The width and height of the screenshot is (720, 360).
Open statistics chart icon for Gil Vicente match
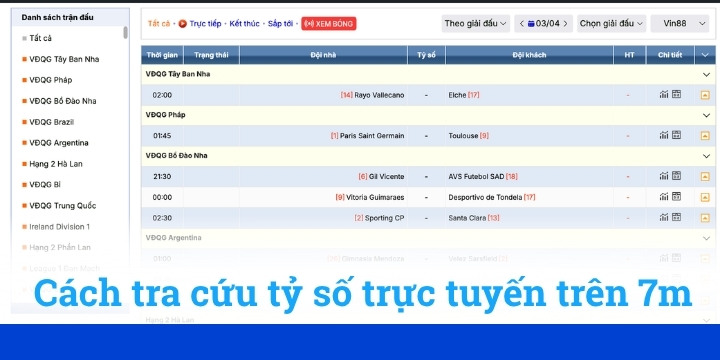pos(664,176)
